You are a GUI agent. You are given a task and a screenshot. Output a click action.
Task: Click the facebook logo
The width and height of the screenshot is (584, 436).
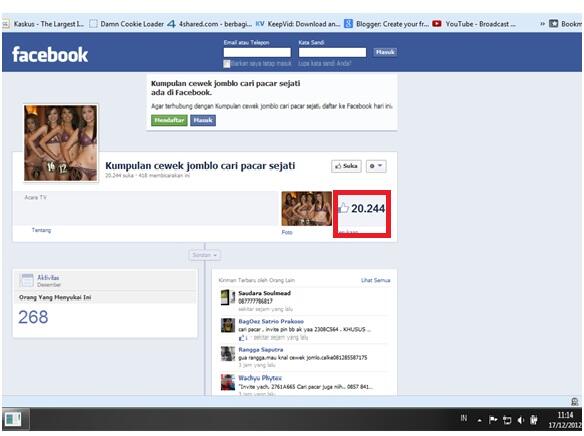click(50, 55)
